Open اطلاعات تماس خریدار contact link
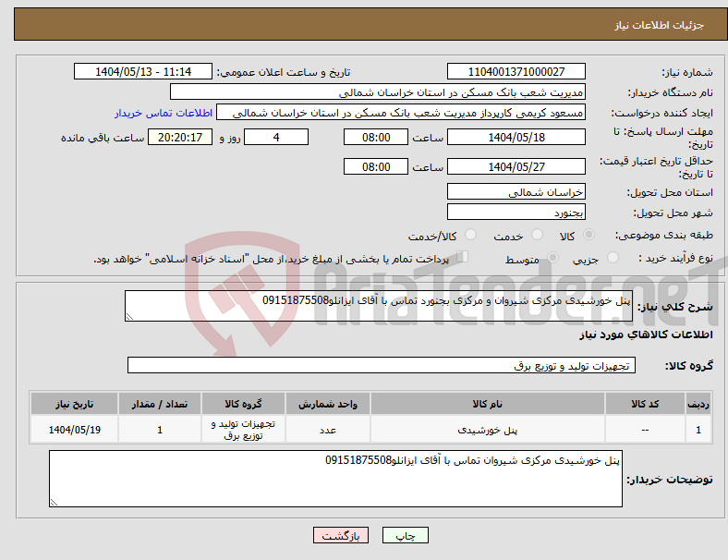The height and width of the screenshot is (560, 728). tap(164, 113)
